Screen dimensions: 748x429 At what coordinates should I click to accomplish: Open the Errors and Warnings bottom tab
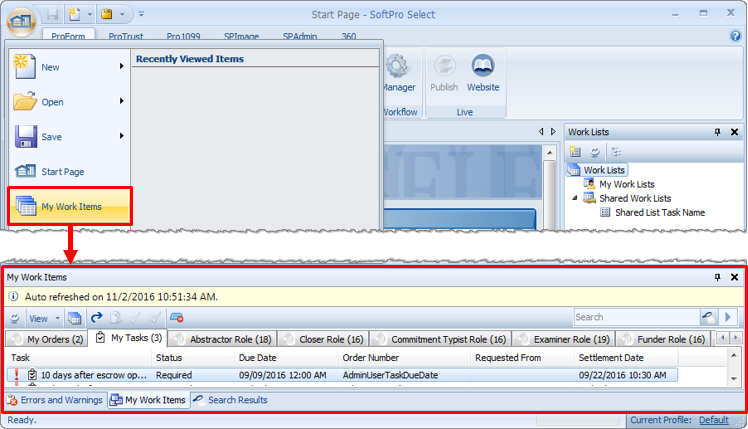(55, 400)
